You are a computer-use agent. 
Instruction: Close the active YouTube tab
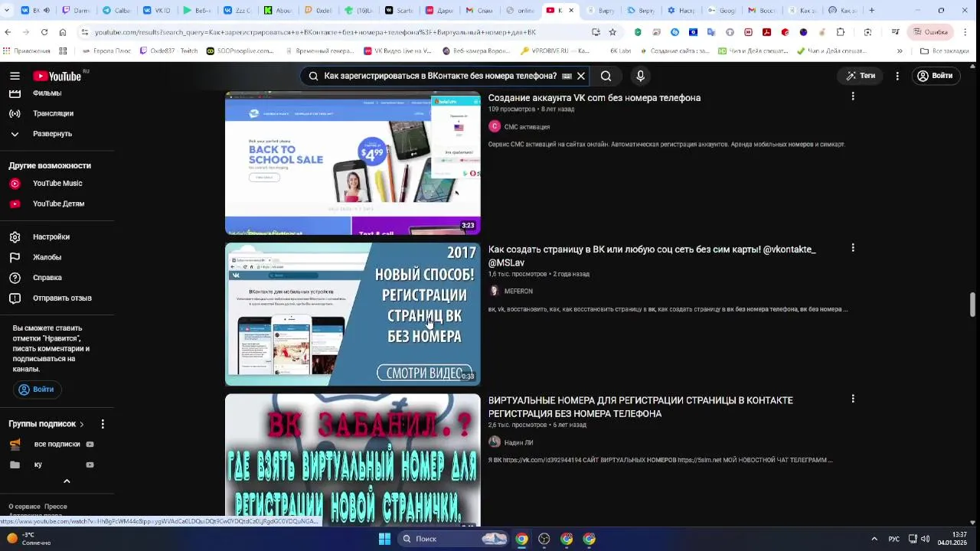pyautogui.click(x=570, y=11)
